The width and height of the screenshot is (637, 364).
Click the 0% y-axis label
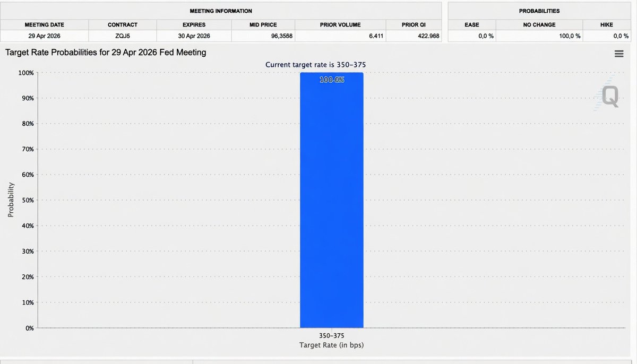tap(30, 328)
